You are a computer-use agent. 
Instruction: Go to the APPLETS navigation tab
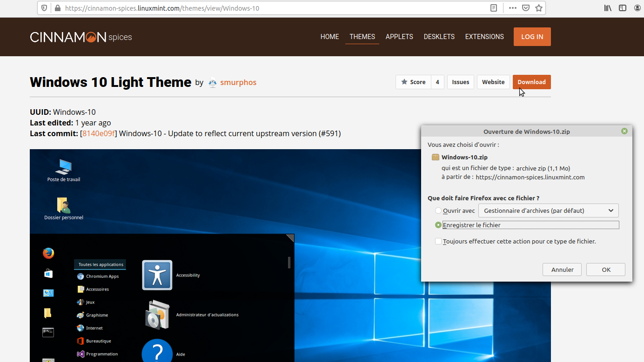point(399,37)
